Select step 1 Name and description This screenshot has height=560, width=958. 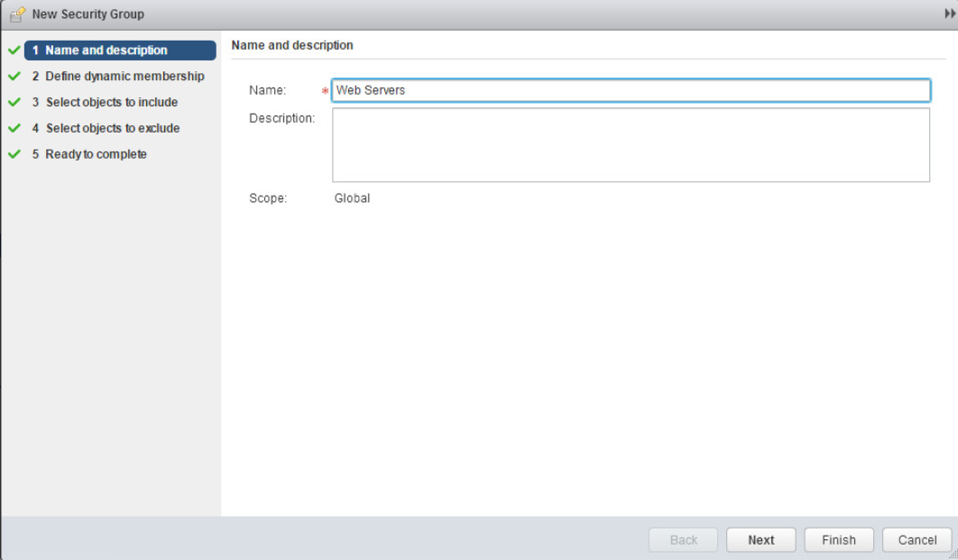coord(106,50)
